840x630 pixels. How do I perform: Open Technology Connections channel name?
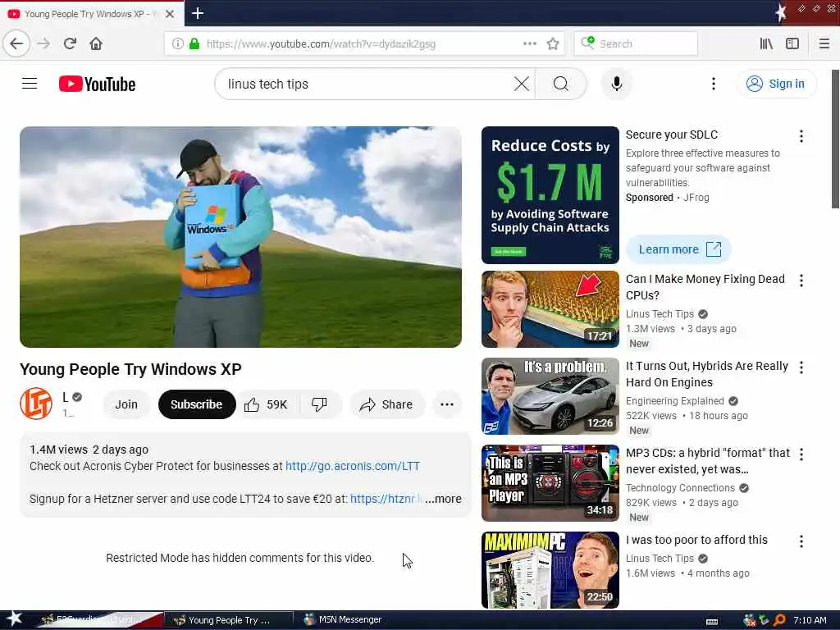[x=680, y=487]
